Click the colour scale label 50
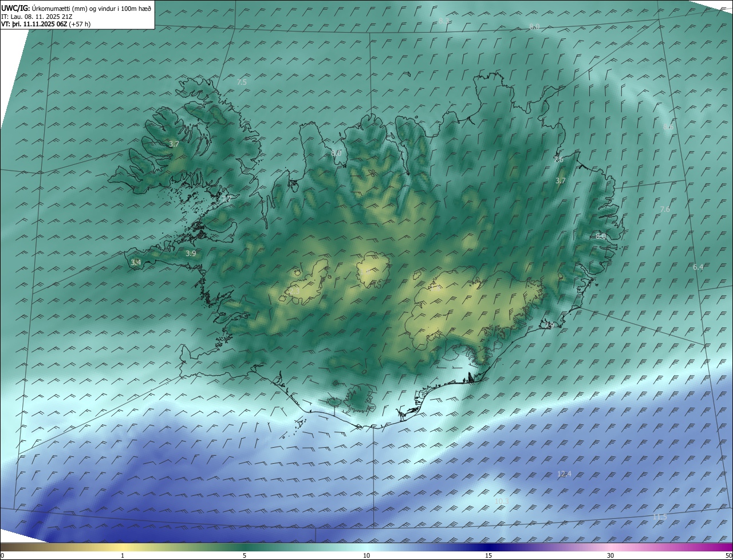Viewport: 733px width, 560px height. pyautogui.click(x=728, y=555)
